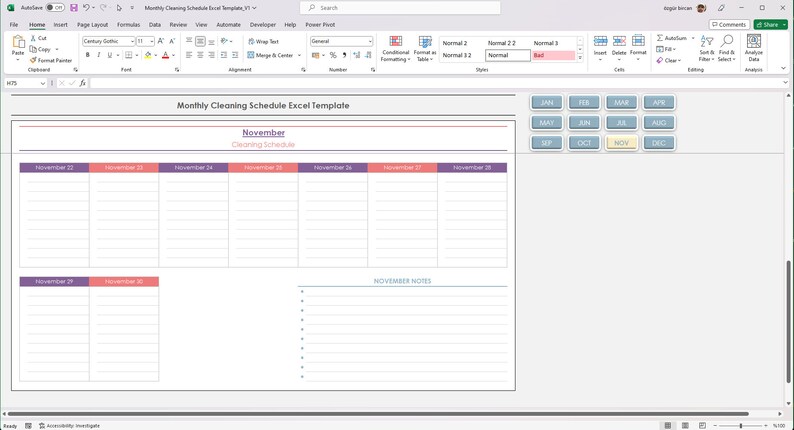This screenshot has height=430, width=794.
Task: Open Find & Select
Action: click(727, 48)
